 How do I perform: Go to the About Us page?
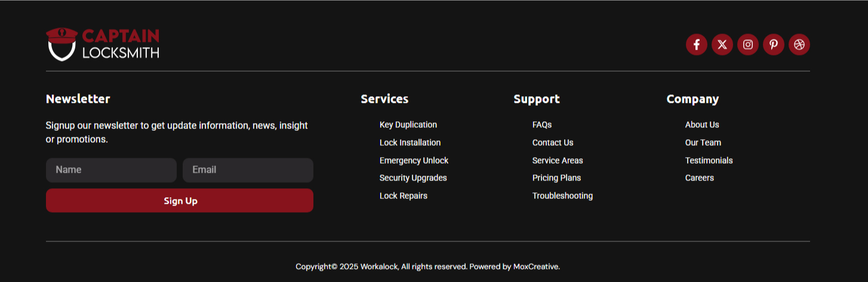click(x=702, y=125)
